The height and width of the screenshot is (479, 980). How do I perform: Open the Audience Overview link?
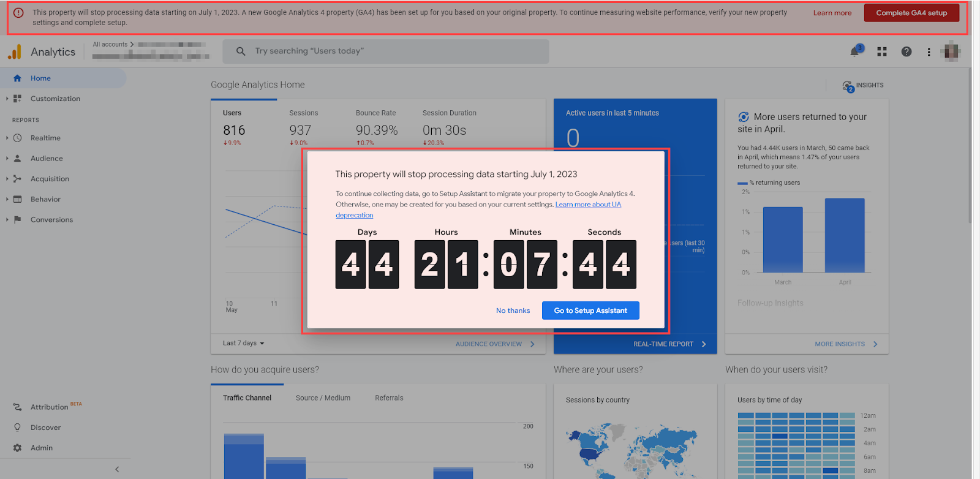click(x=495, y=344)
